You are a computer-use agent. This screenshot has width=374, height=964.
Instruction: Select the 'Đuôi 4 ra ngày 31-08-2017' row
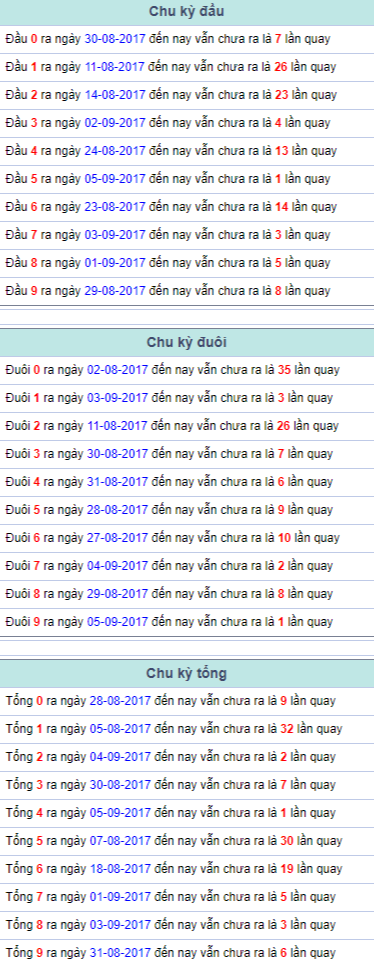[x=187, y=482]
